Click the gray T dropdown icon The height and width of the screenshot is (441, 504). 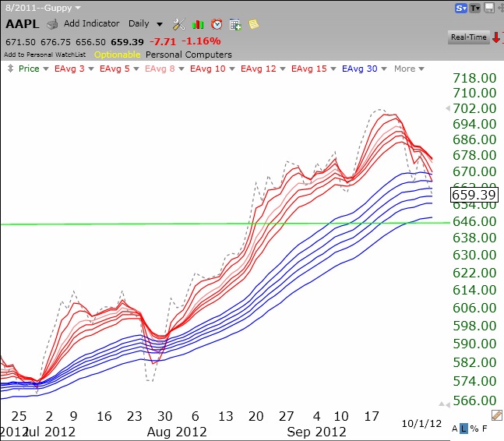click(x=474, y=9)
